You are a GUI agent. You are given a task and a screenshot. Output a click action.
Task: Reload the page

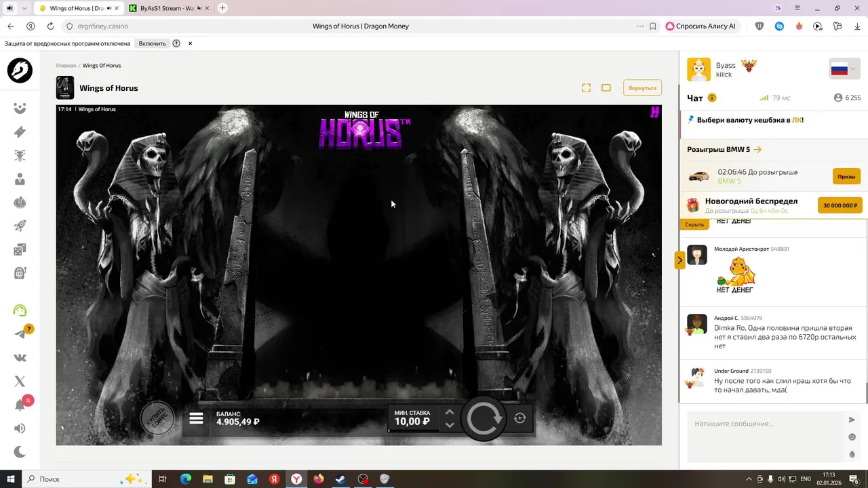(x=50, y=26)
